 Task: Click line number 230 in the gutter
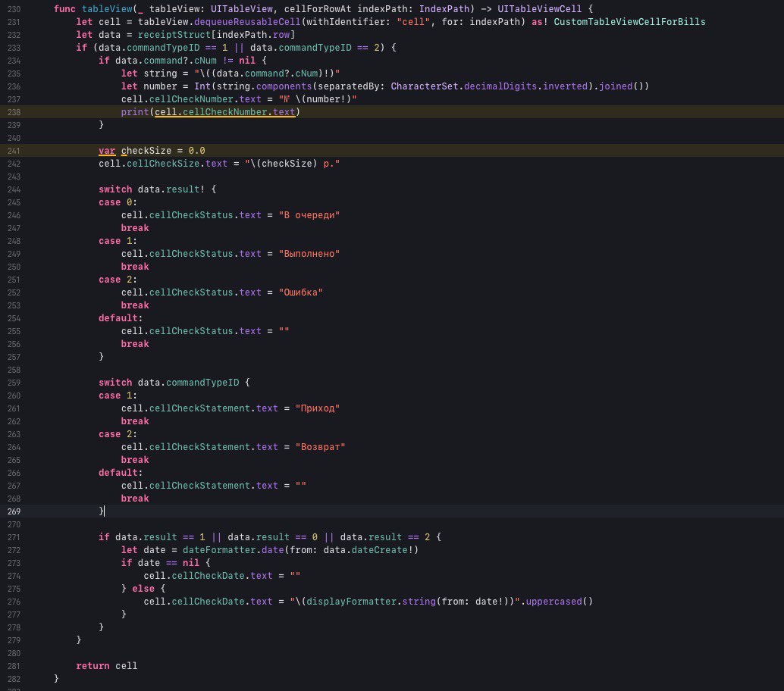pos(14,9)
